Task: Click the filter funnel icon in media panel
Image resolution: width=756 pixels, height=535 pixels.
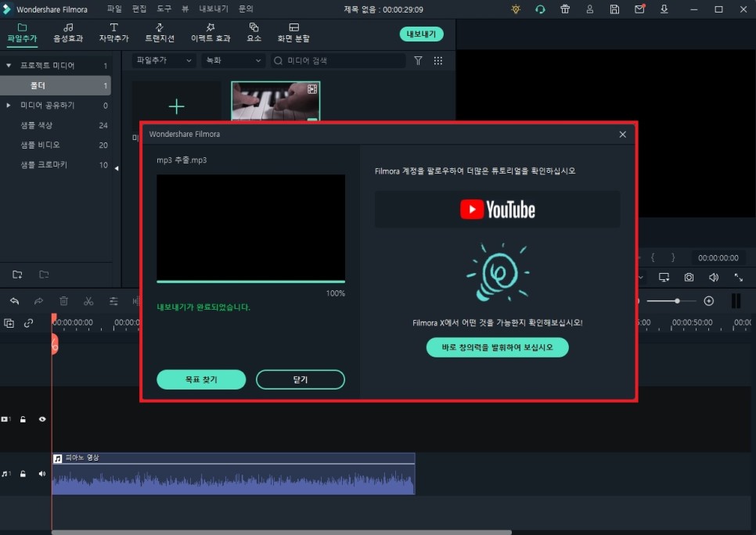Action: point(418,61)
